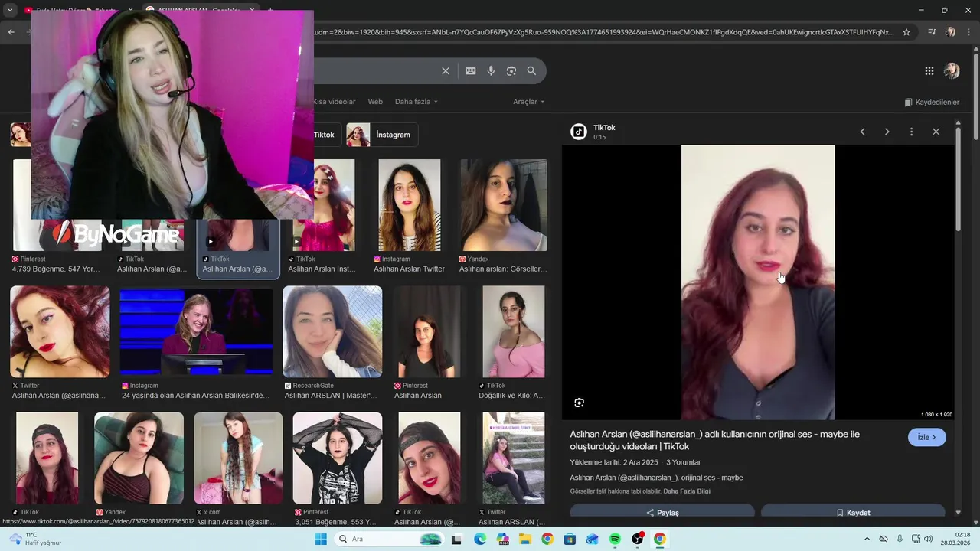Open the Kaydedilenler saved items link
The height and width of the screenshot is (551, 980).
[x=932, y=102]
